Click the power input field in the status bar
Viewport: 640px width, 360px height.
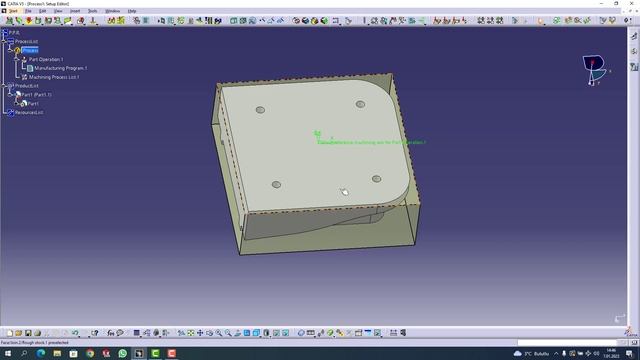(x=567, y=343)
